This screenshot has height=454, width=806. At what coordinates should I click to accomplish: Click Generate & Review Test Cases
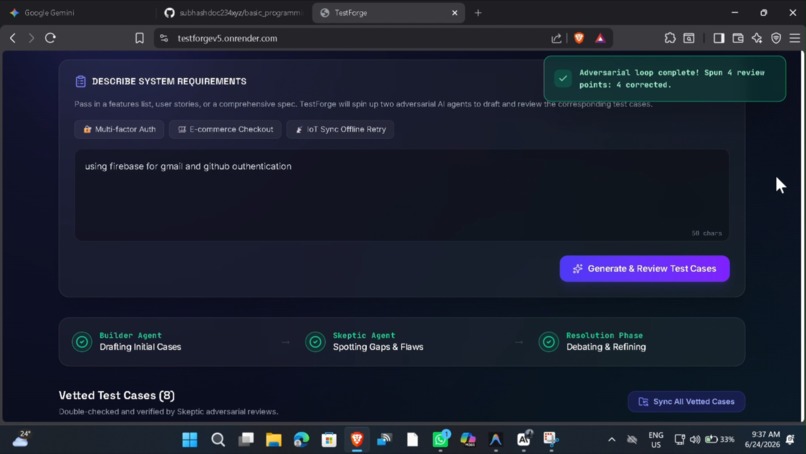(x=645, y=268)
